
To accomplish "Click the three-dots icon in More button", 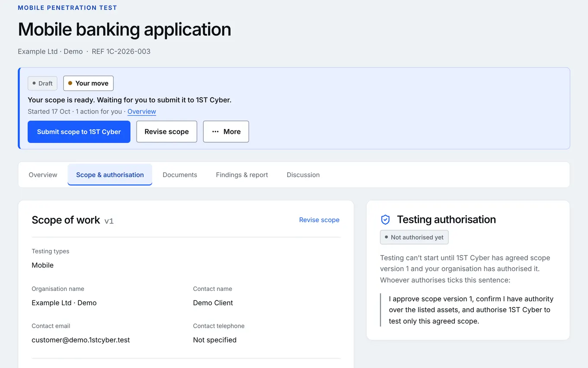I will pos(215,132).
